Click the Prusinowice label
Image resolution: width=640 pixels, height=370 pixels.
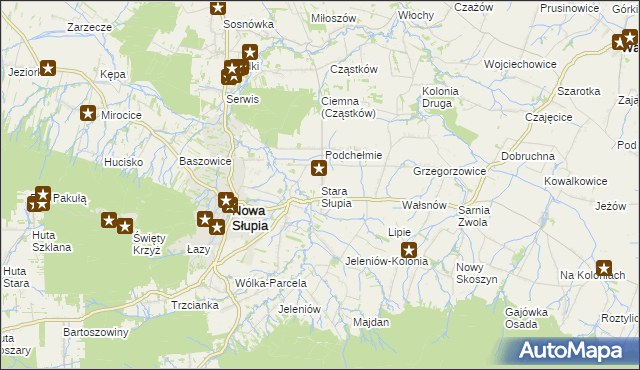pos(570,8)
